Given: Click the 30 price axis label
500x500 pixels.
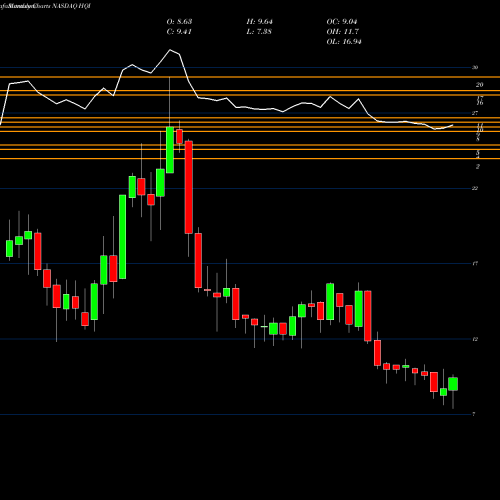Looking at the screenshot, I should [x=475, y=68].
